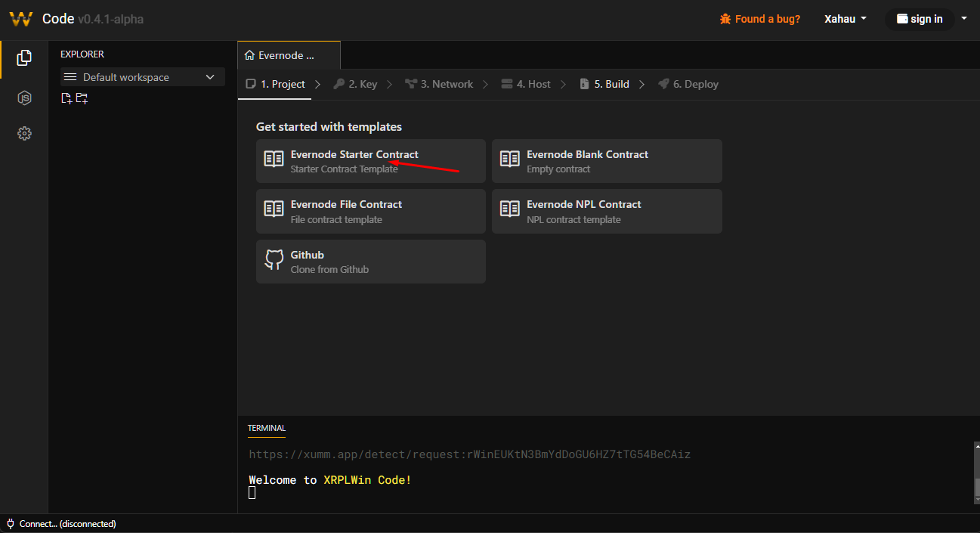Choose the Evernode File Contract template
The height and width of the screenshot is (533, 980).
(371, 212)
